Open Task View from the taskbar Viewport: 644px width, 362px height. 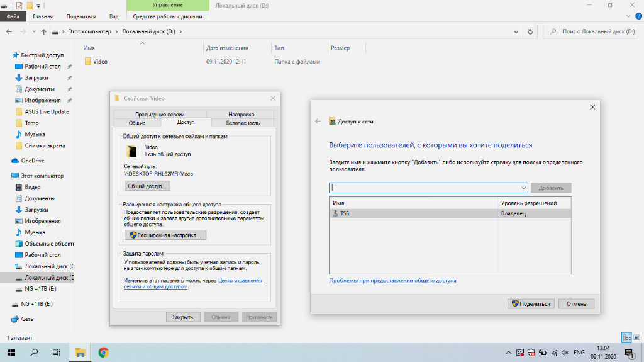(57, 353)
